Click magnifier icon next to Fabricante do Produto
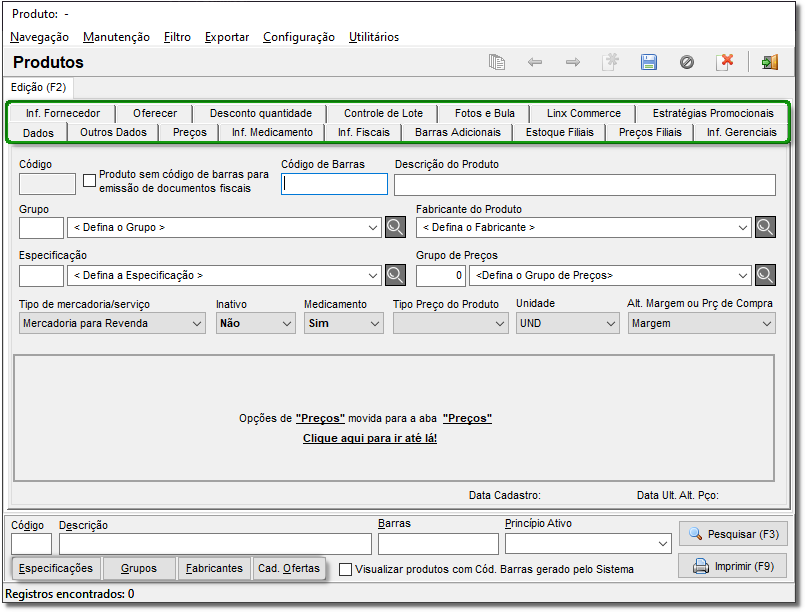This screenshot has height=612, width=805. [765, 227]
